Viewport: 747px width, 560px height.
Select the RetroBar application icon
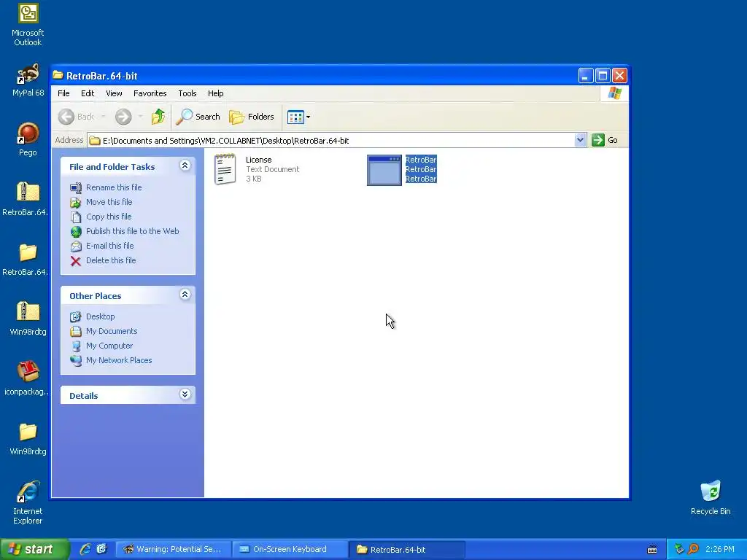point(384,170)
